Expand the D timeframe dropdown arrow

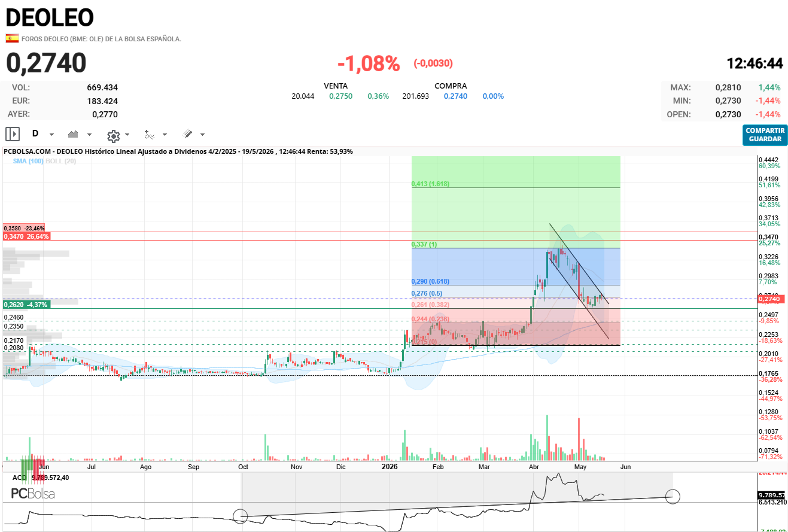(51, 135)
